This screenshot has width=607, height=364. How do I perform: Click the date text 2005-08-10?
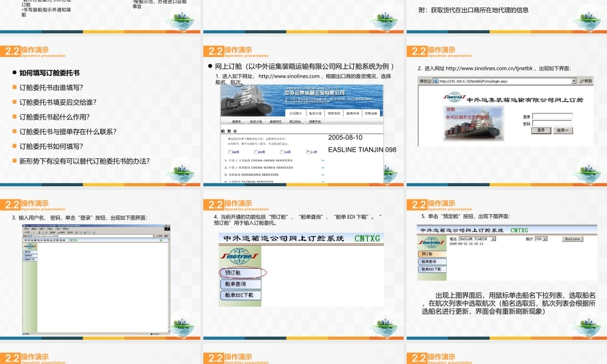pos(345,137)
